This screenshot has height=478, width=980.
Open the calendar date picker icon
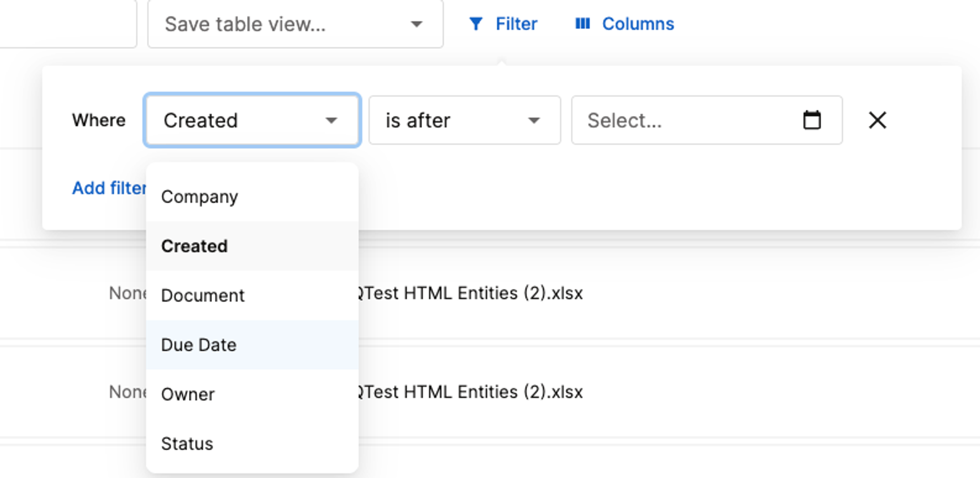tap(812, 120)
